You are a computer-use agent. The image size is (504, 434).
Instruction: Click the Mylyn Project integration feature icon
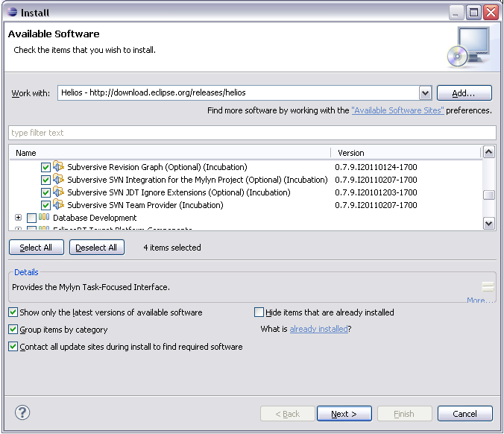point(58,179)
